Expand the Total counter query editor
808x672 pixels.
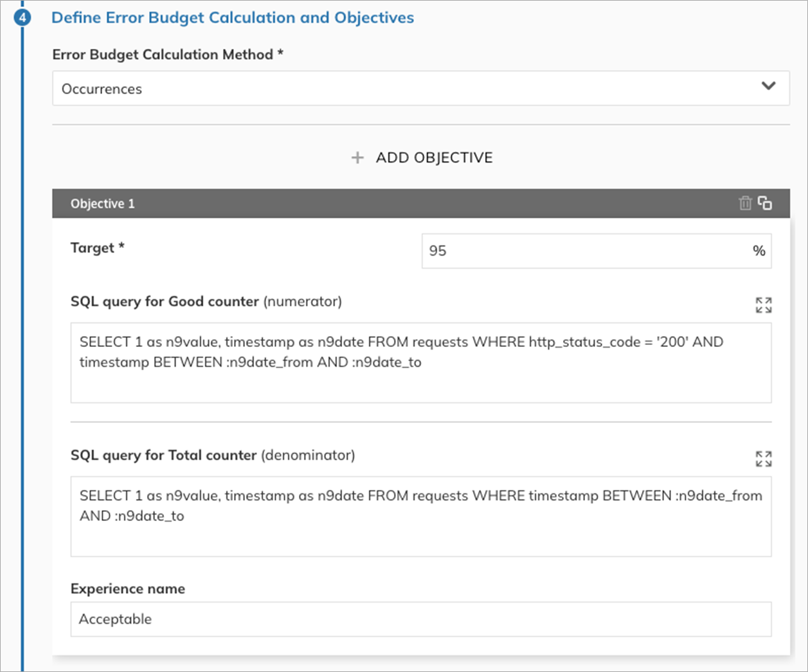coord(763,459)
